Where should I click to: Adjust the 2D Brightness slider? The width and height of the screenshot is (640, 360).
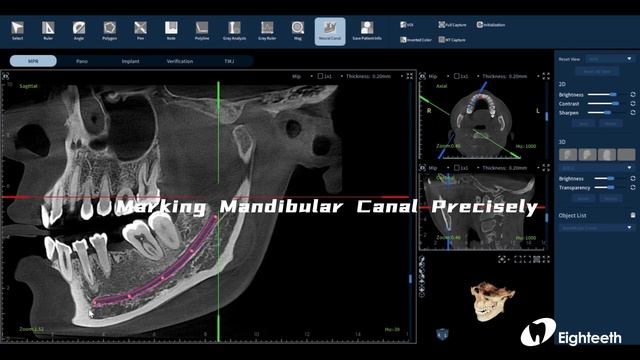(607, 95)
